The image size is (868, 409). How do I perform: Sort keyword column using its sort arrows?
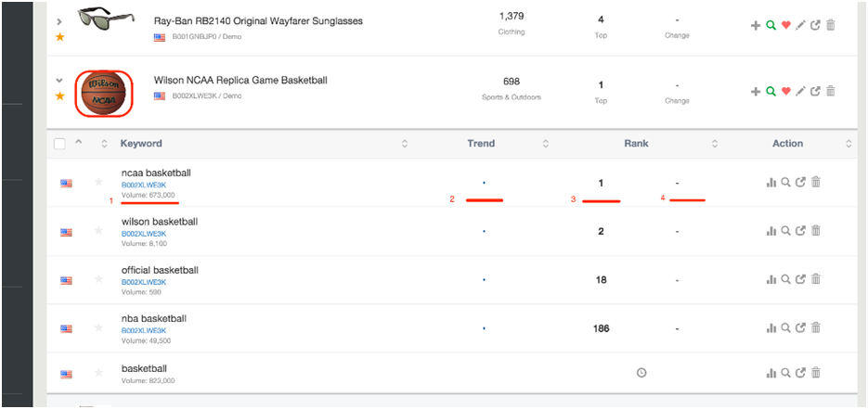pyautogui.click(x=405, y=144)
